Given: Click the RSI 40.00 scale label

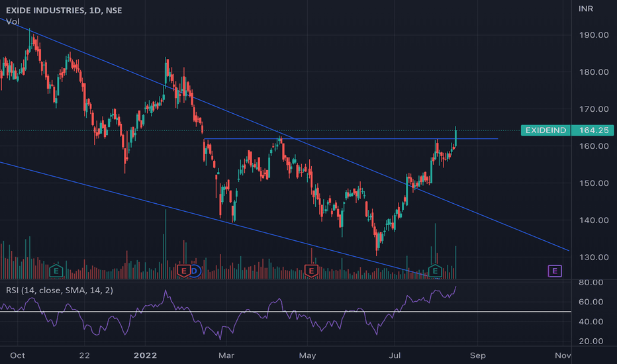Looking at the screenshot, I should click(x=591, y=322).
